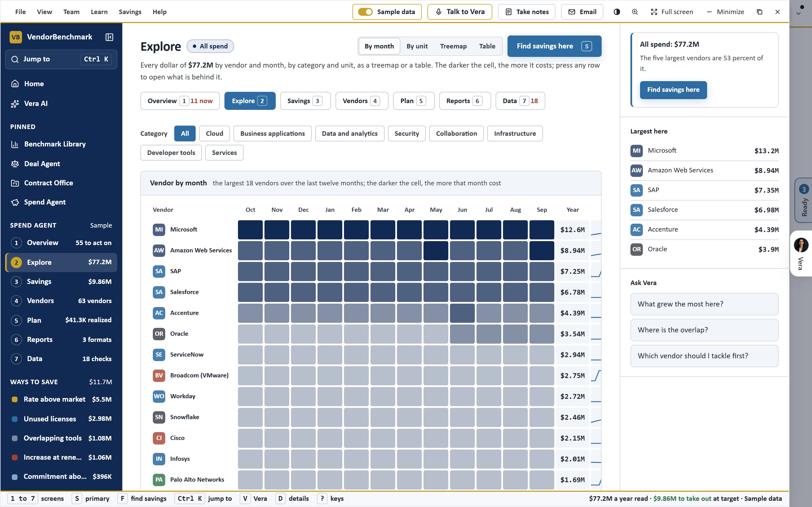Image resolution: width=812 pixels, height=507 pixels.
Task: Expand the Vera assistant side tab
Action: tap(801, 253)
